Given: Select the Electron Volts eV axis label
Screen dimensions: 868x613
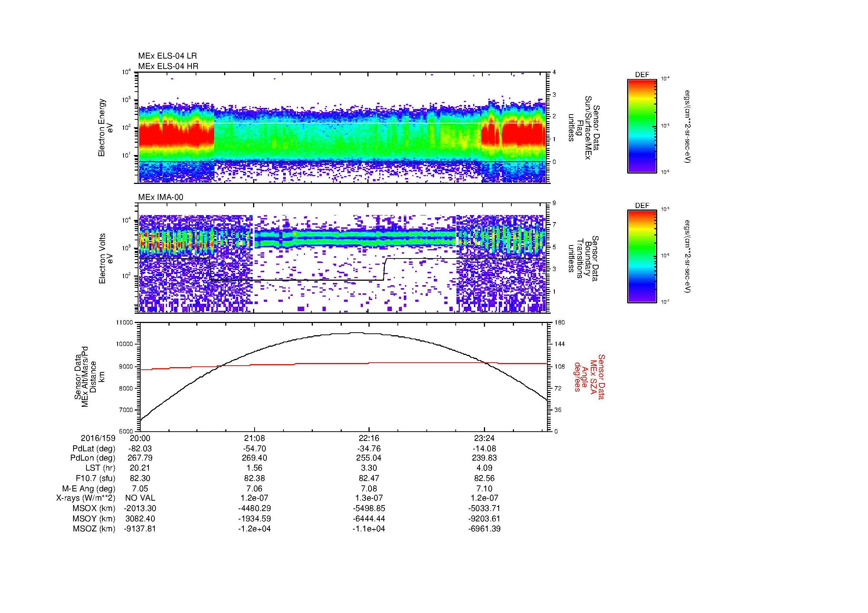Looking at the screenshot, I should coord(105,258).
